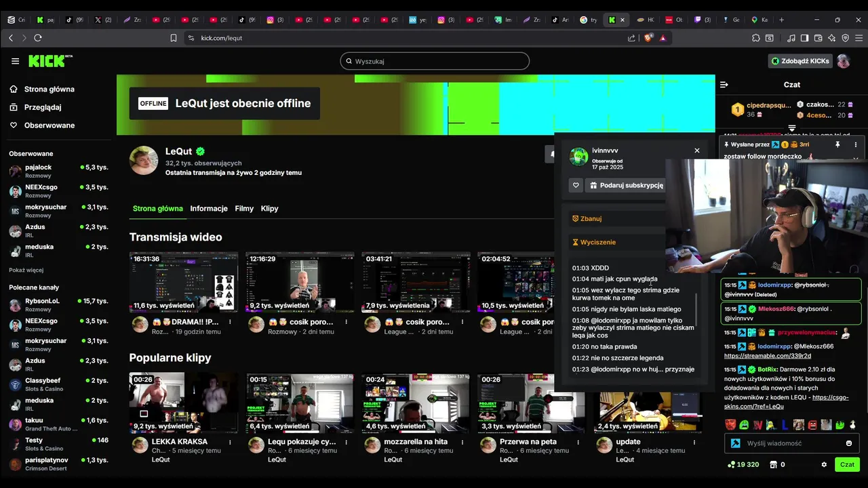Close the ivinnvvv user card

click(x=696, y=150)
